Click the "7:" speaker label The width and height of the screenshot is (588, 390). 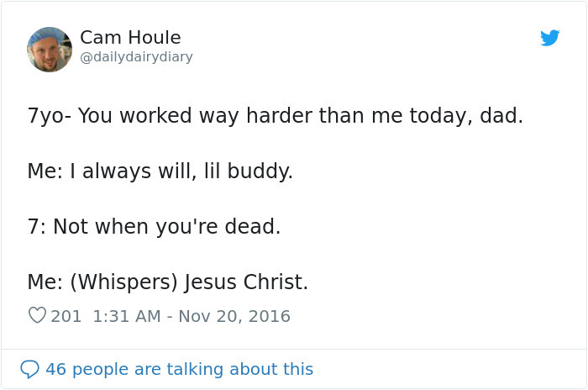(x=37, y=227)
